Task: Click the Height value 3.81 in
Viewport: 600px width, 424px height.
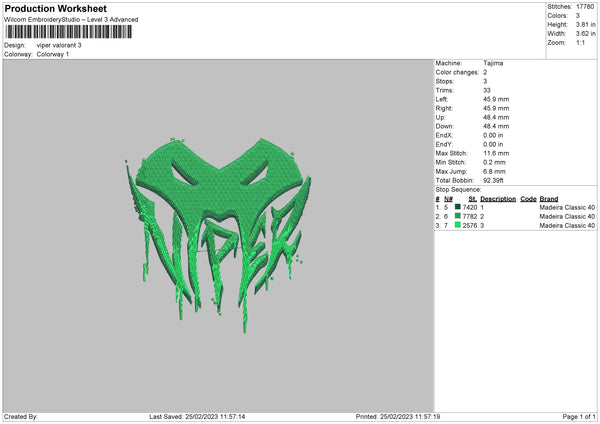Action: click(x=586, y=24)
